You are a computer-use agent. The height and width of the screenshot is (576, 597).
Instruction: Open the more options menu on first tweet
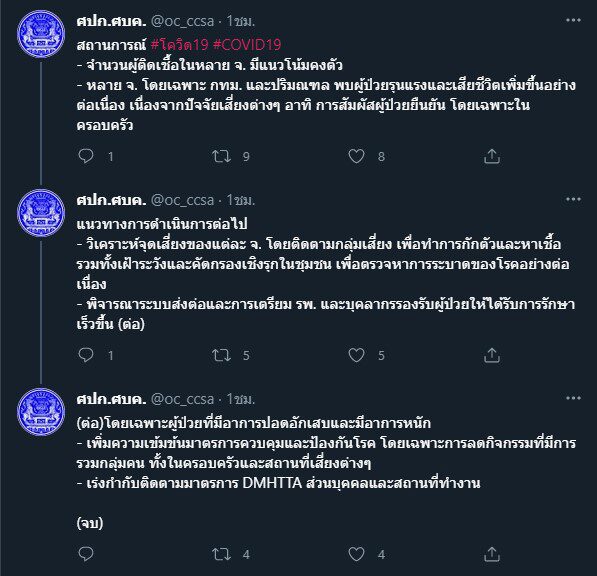[573, 20]
